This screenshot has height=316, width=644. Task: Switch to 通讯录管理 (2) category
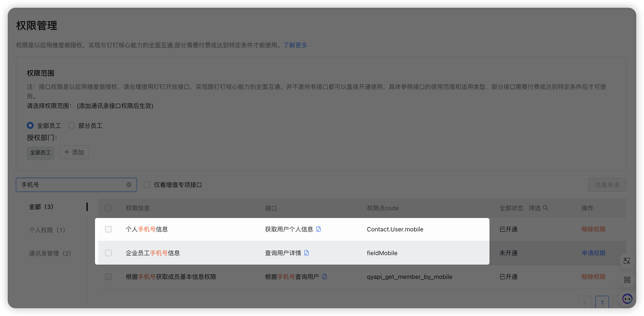coord(50,253)
